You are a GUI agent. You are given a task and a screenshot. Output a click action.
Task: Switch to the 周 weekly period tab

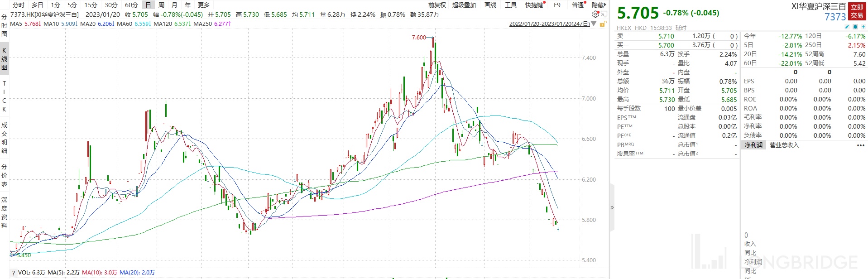coord(161,5)
